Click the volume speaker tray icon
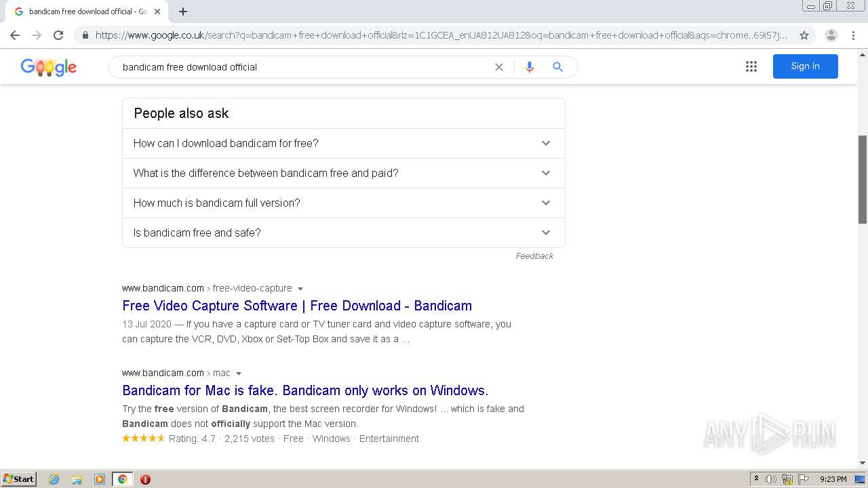The height and width of the screenshot is (488, 868). 771,479
